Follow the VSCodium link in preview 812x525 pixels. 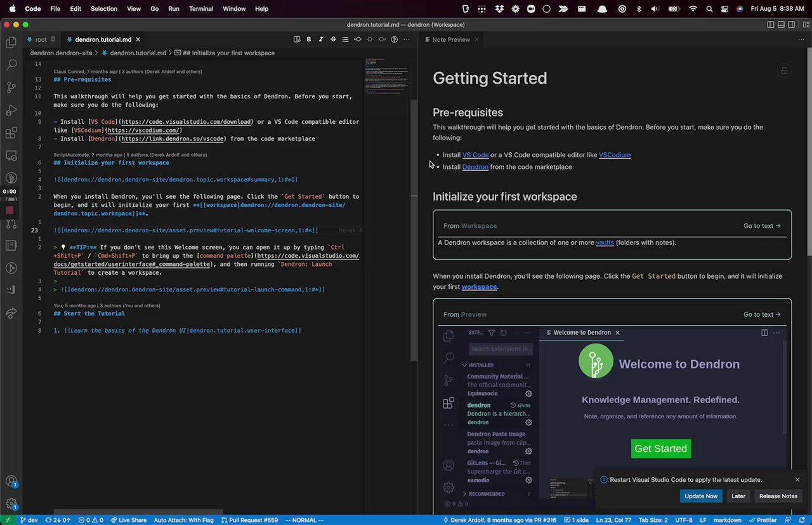tap(615, 155)
